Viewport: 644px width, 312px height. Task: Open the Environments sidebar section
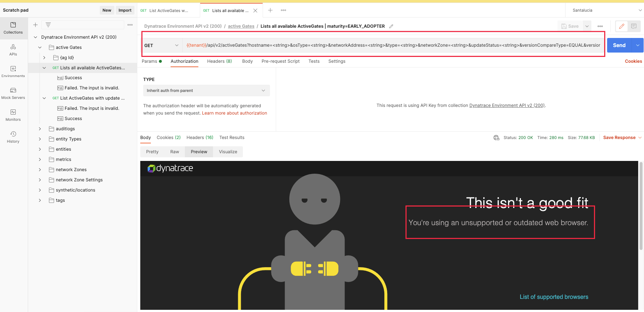(x=13, y=72)
